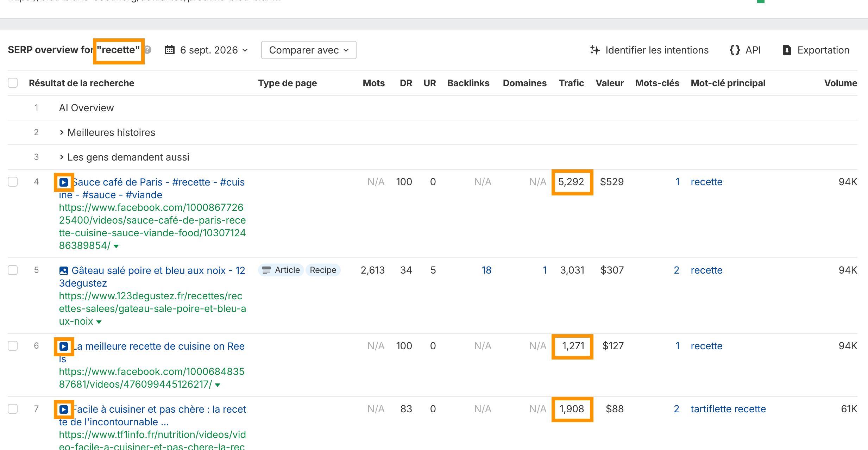Click the 18 backlinks value
This screenshot has width=868, height=450.
[486, 270]
